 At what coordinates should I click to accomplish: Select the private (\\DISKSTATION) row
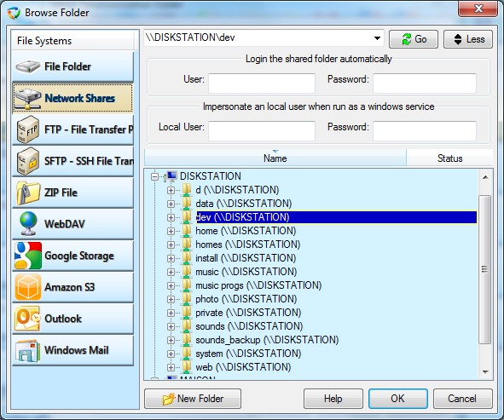pos(248,313)
